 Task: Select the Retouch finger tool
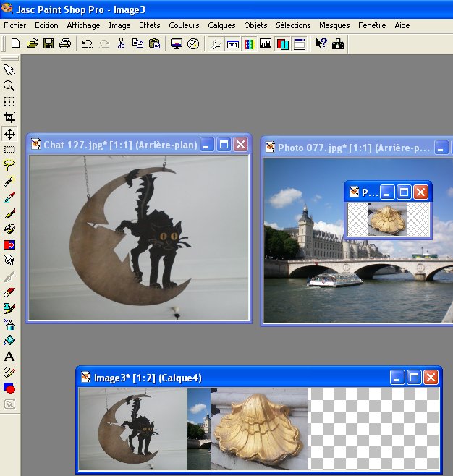point(9,260)
